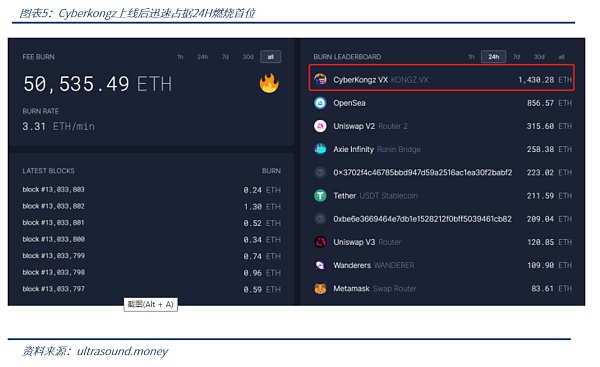This screenshot has width=600, height=367.
Task: Click the LATEST BLOCKS heading
Action: 49,171
